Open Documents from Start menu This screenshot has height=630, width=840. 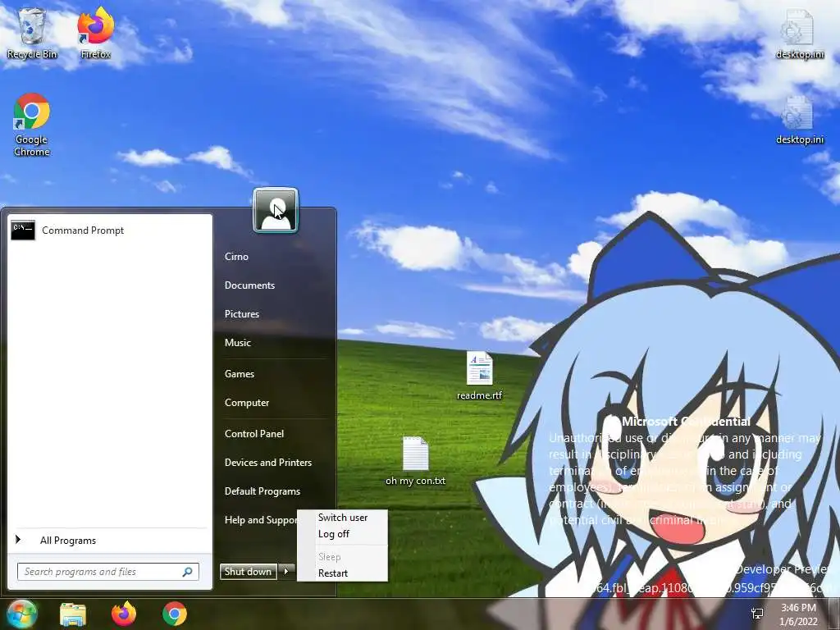tap(249, 285)
